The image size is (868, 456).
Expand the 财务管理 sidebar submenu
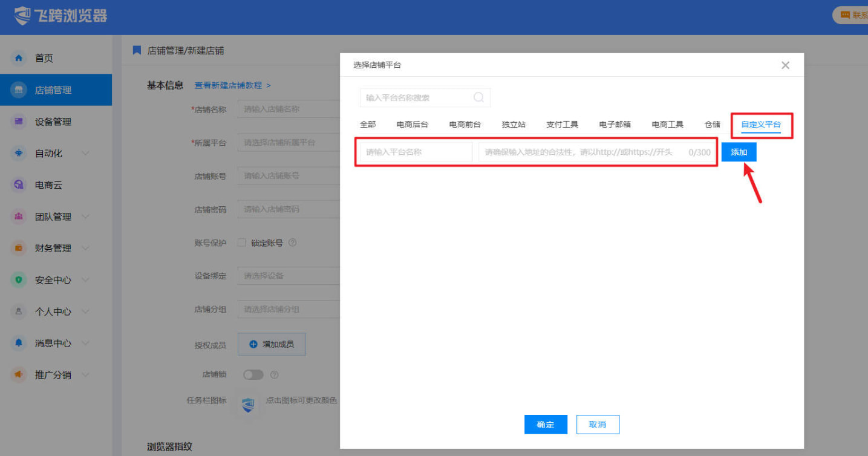tap(85, 249)
